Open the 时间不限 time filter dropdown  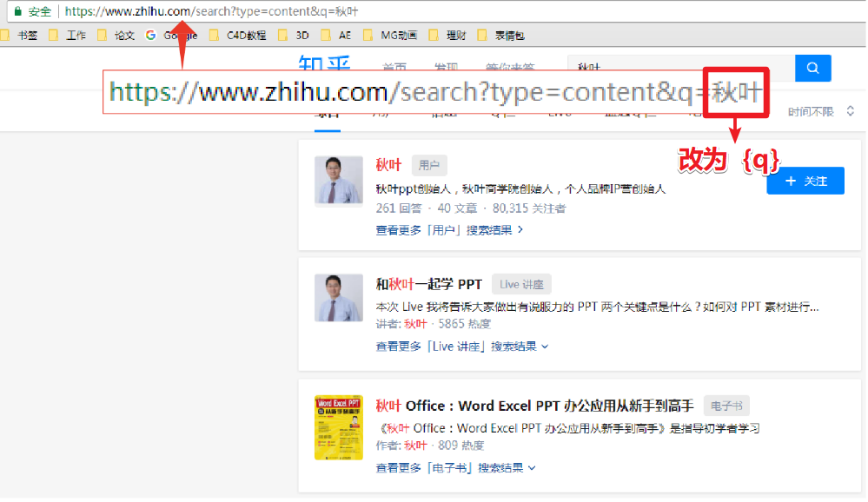pyautogui.click(x=821, y=112)
